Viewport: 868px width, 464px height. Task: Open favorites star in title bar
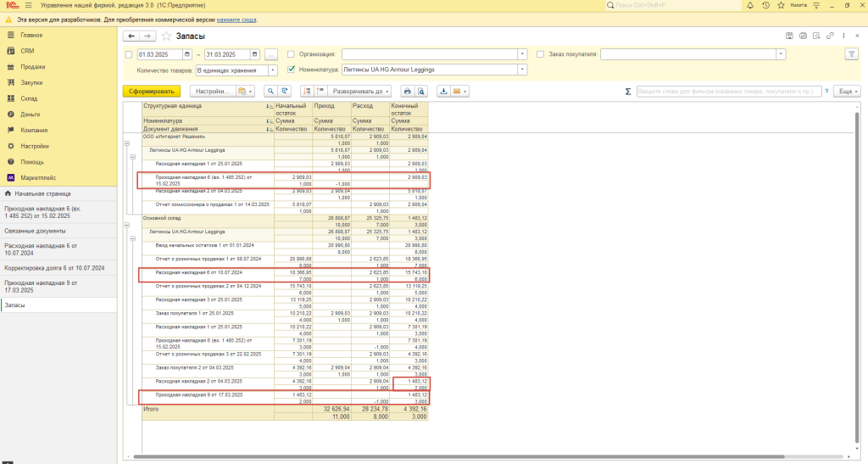(781, 6)
